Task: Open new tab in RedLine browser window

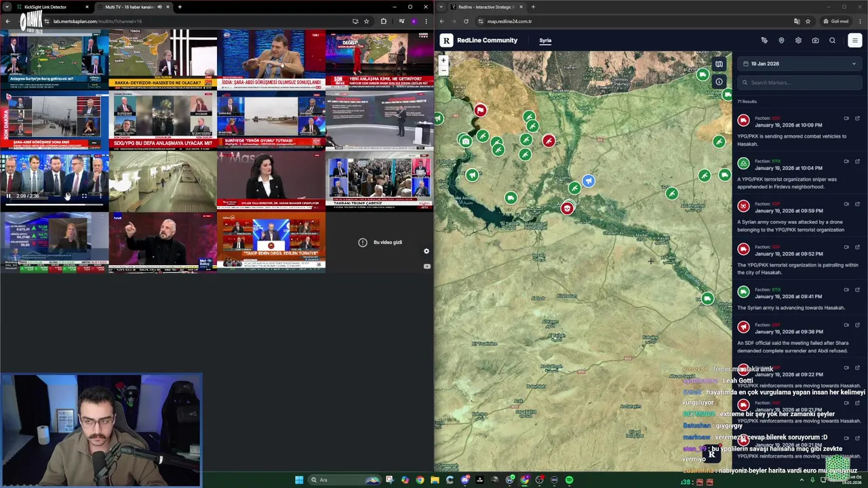Action: point(533,7)
